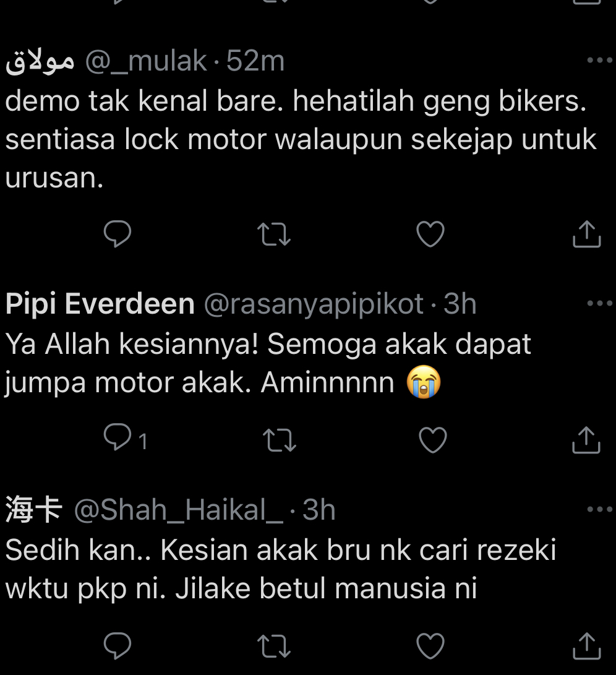616x675 pixels.
Task: Like the @Shah_Haikal_ tweet
Action: pos(430,646)
